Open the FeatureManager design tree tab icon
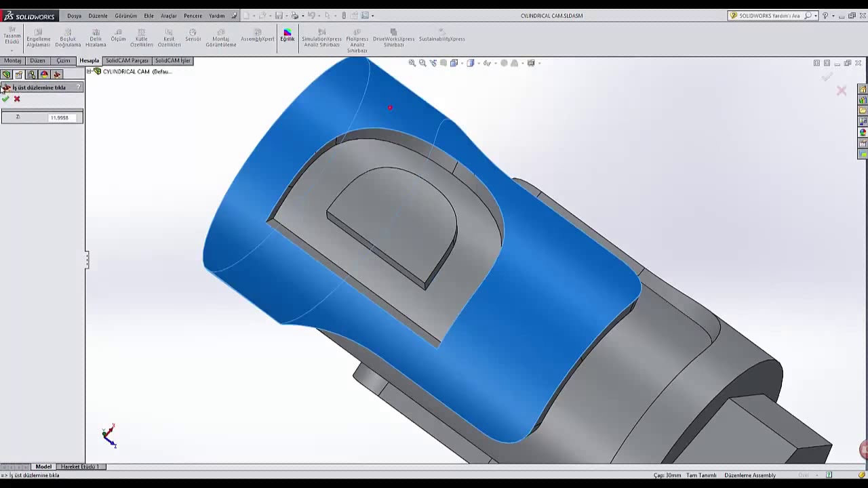Viewport: 868px width, 488px height. coord(6,75)
